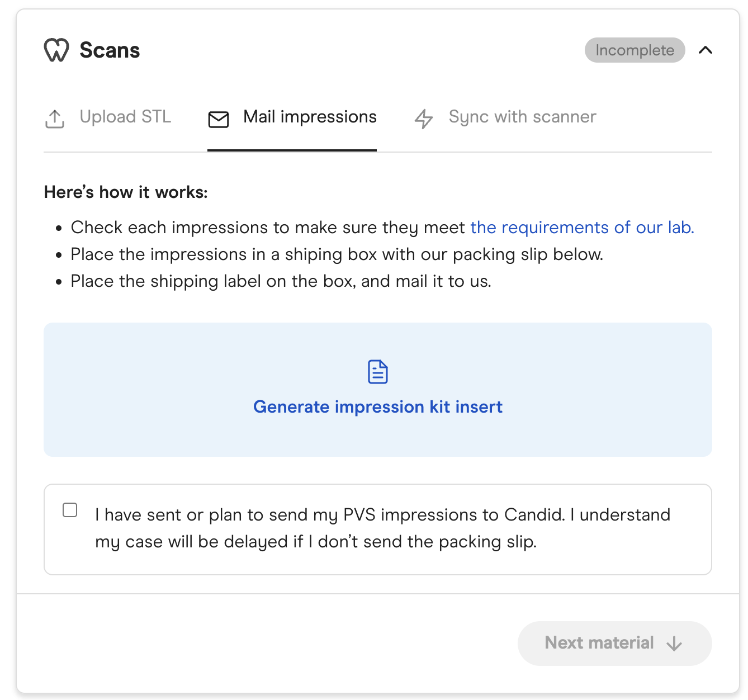Click the checkbox label about sending PVS impressions

click(382, 528)
